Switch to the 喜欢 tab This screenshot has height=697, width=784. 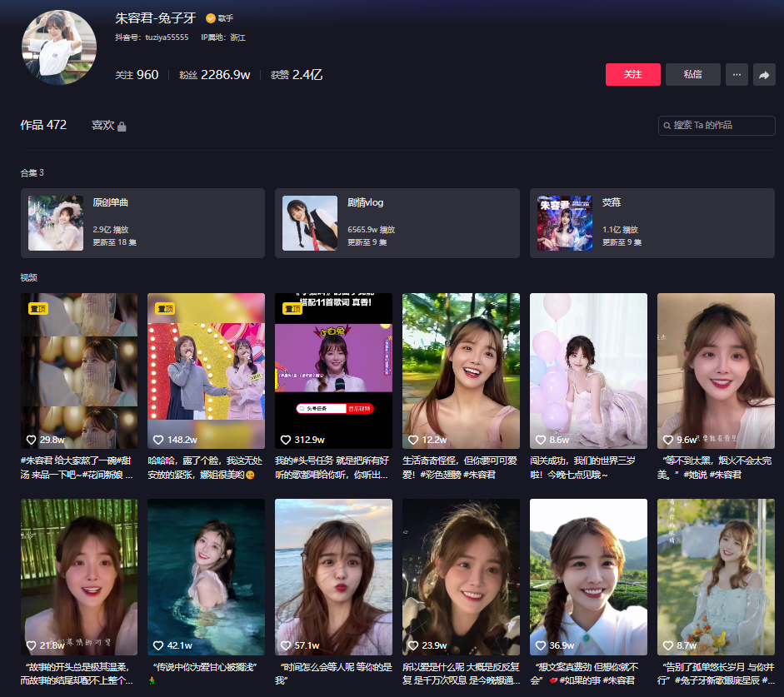click(102, 125)
